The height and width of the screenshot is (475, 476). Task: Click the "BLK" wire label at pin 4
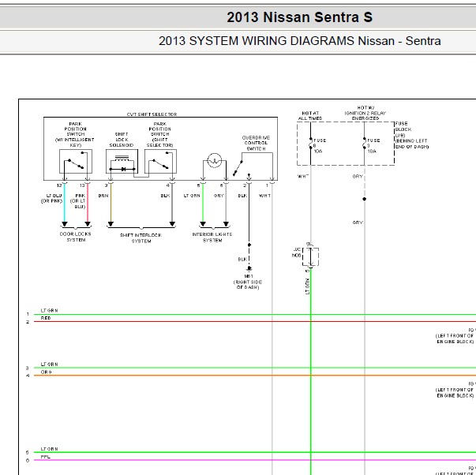tap(165, 196)
